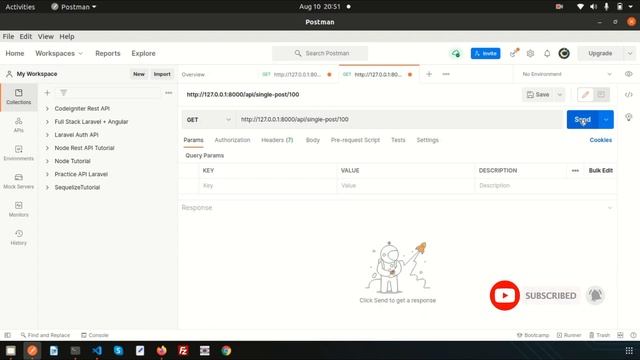
Task: Expand the Codeigniter Rest API collection
Action: [47, 109]
